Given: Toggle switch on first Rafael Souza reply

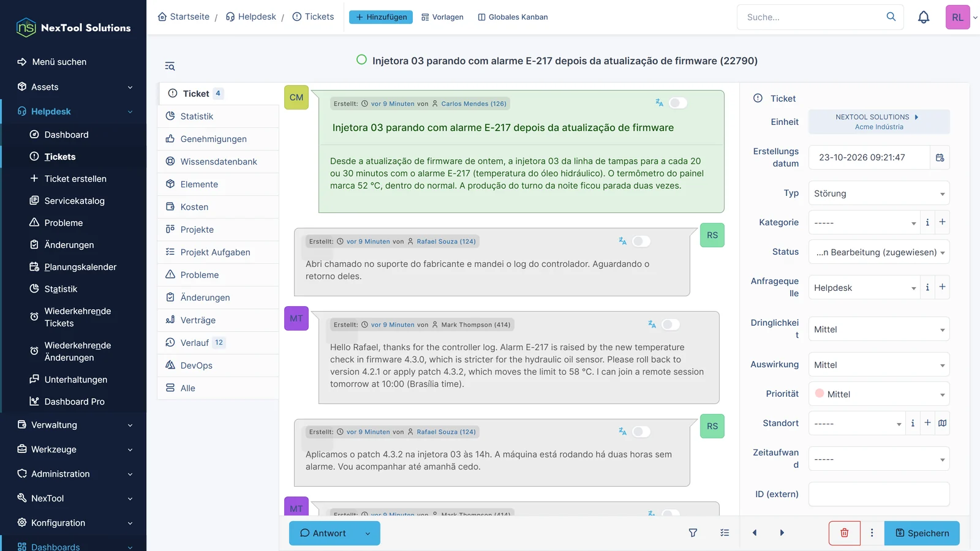Looking at the screenshot, I should pyautogui.click(x=641, y=241).
